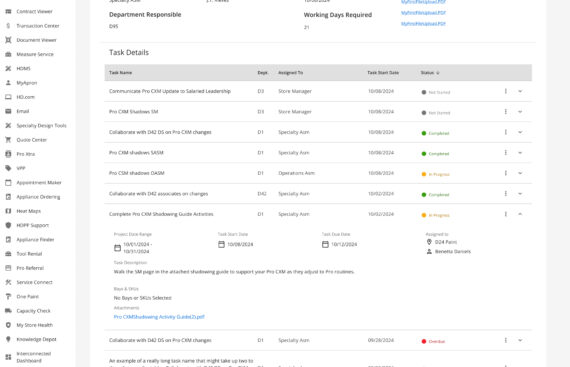Expand Pro CSM shadows OASM row
The width and height of the screenshot is (570, 367).
(520, 173)
